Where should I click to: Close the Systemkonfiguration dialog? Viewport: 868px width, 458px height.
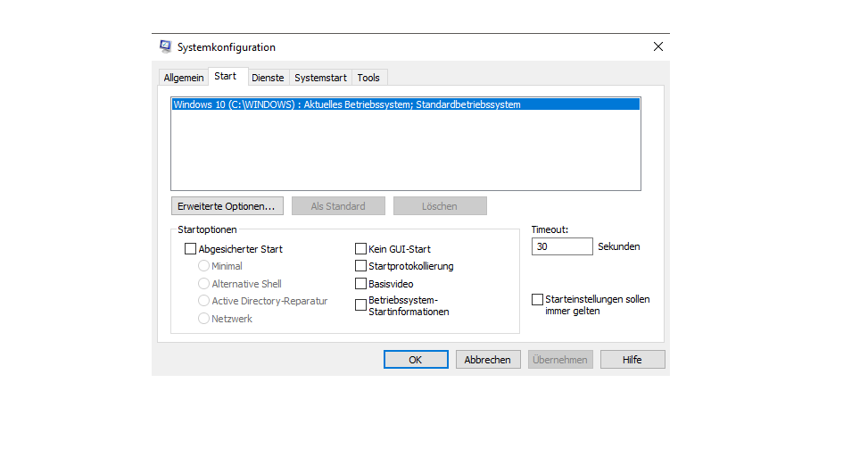(657, 46)
